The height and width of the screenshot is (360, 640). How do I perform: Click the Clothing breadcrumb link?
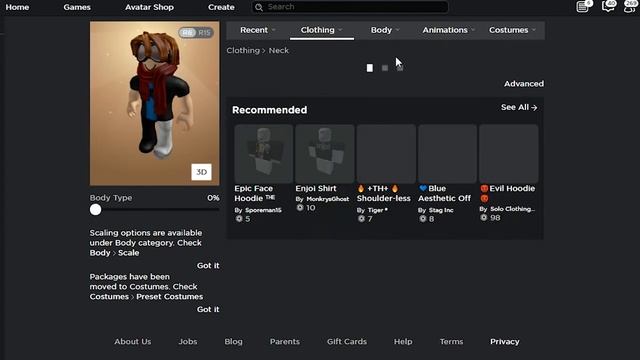(x=243, y=50)
